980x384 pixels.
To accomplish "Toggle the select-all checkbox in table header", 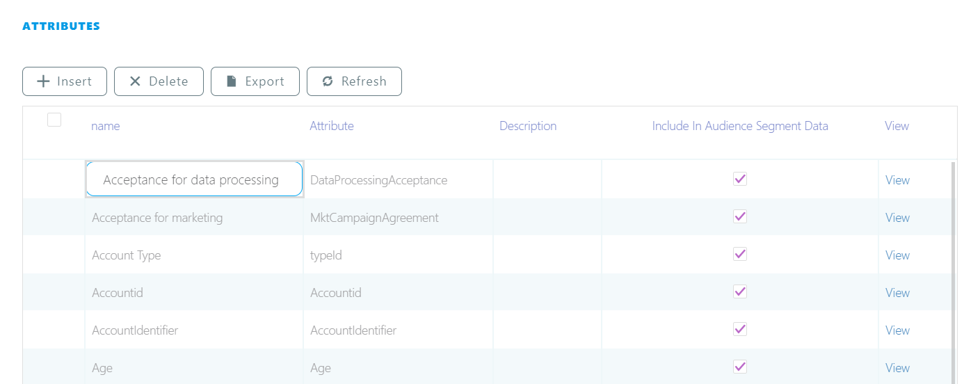I will coord(54,120).
